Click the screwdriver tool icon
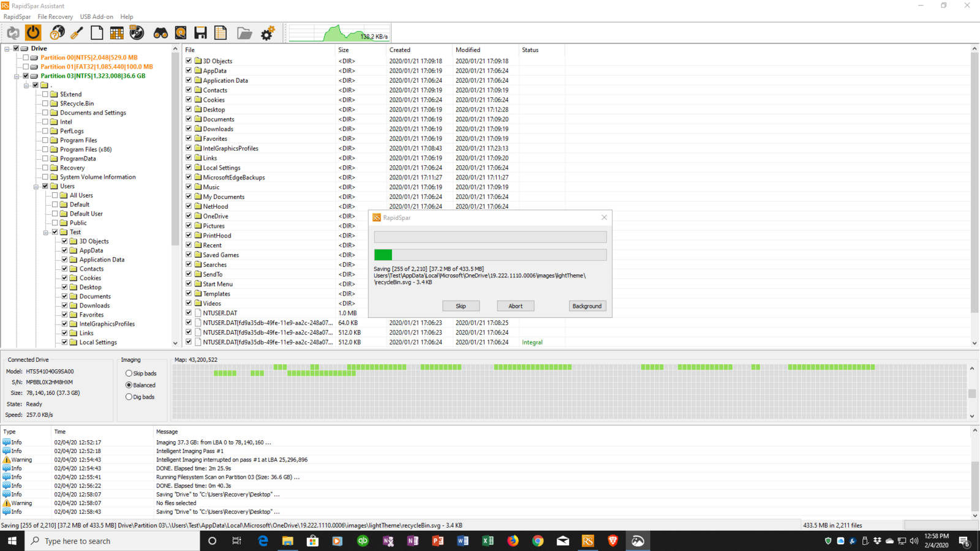Viewport: 980px width, 551px height. (x=77, y=33)
